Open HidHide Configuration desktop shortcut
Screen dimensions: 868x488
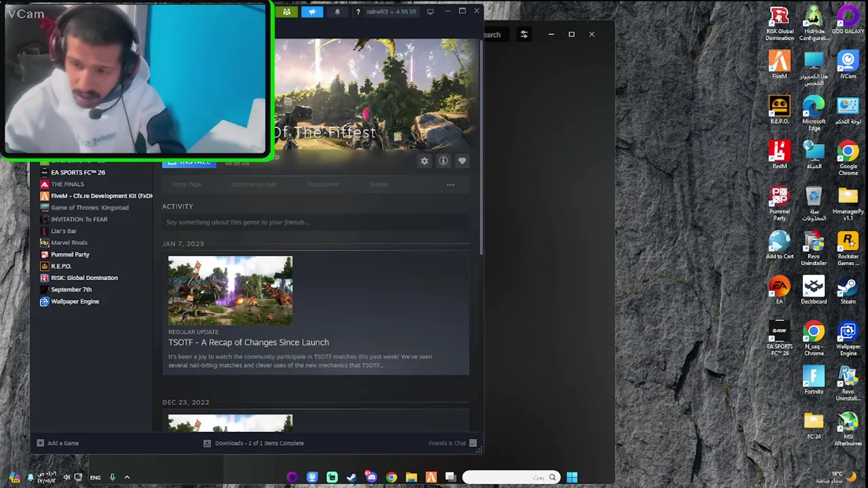[x=814, y=24]
